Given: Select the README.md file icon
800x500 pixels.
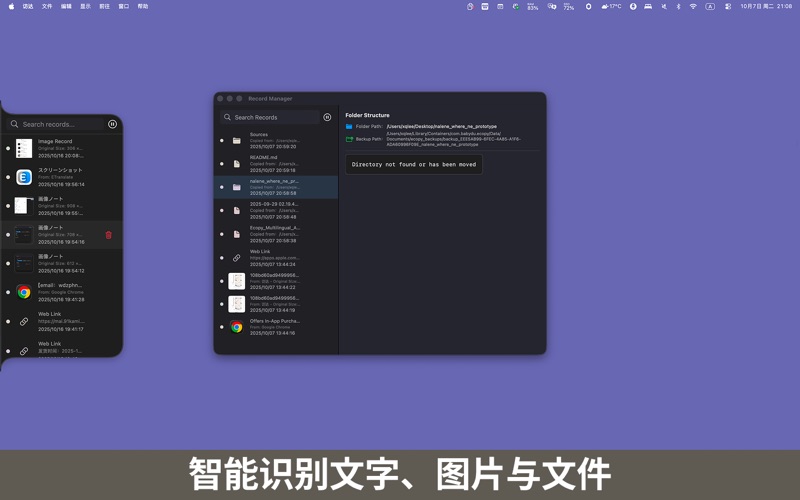Looking at the screenshot, I should (237, 164).
